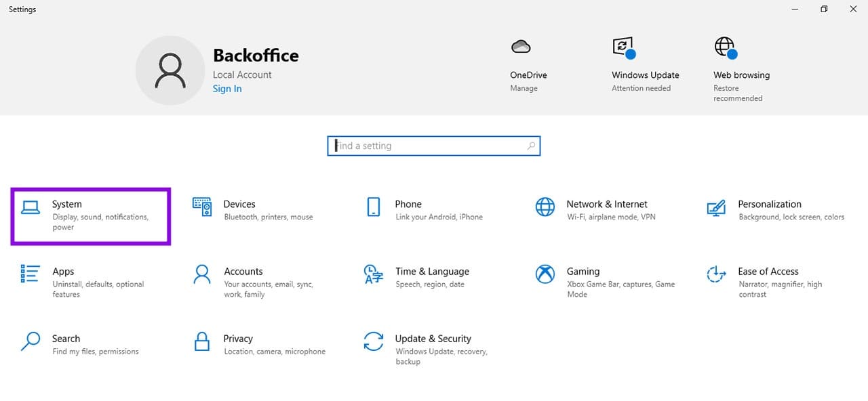Open Devices settings keyboard icon

[202, 207]
